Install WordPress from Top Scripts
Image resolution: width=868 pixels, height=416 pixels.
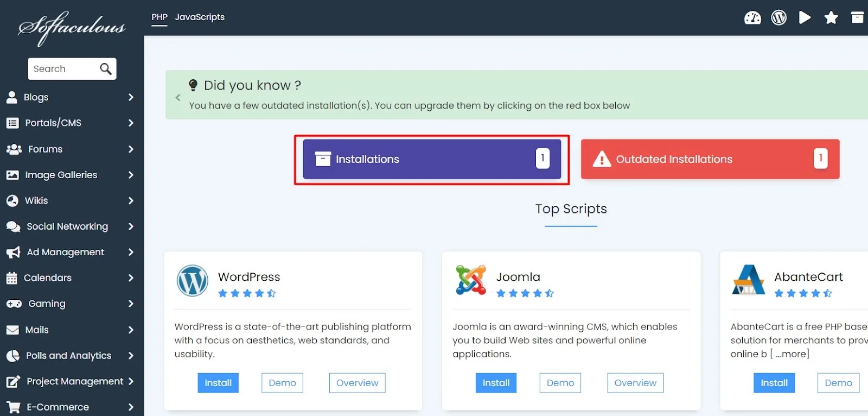tap(218, 383)
